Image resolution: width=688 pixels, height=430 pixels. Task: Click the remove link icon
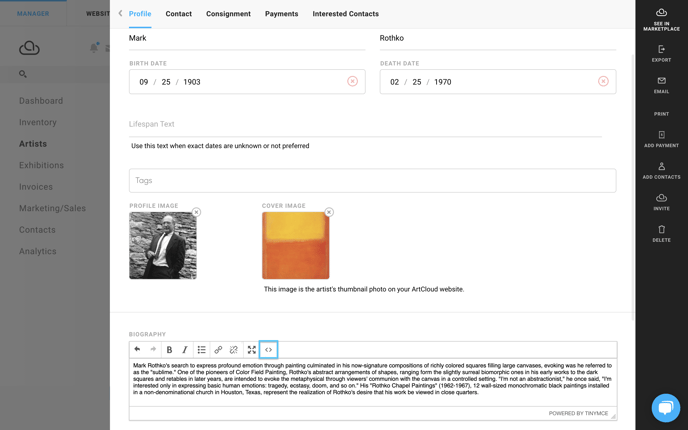(x=234, y=350)
